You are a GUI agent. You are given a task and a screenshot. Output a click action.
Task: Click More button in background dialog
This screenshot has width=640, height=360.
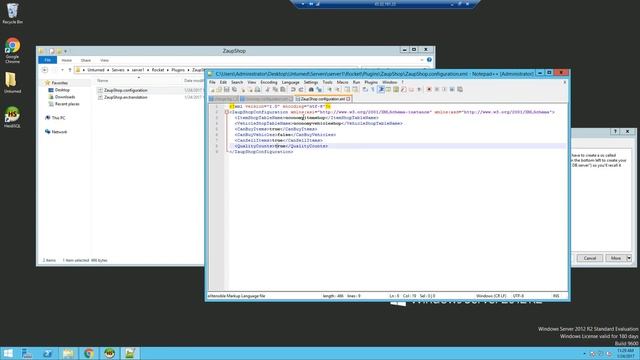coord(616,258)
